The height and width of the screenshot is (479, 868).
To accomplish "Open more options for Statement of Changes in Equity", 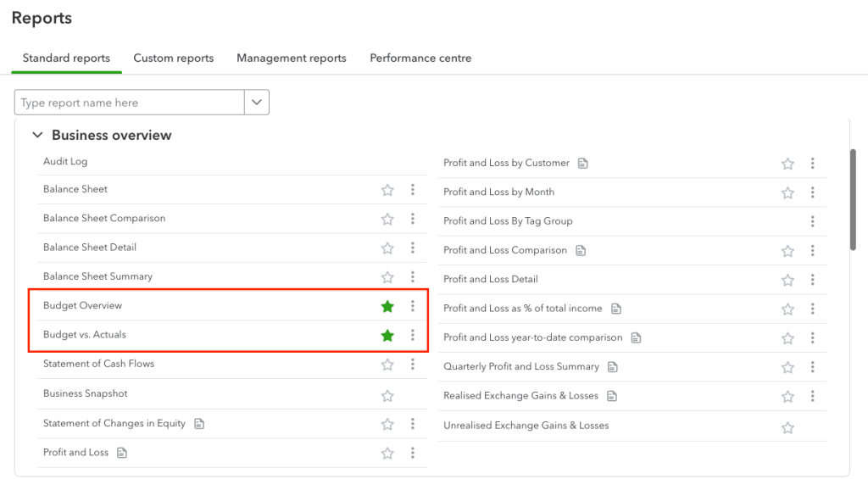I will pyautogui.click(x=413, y=424).
